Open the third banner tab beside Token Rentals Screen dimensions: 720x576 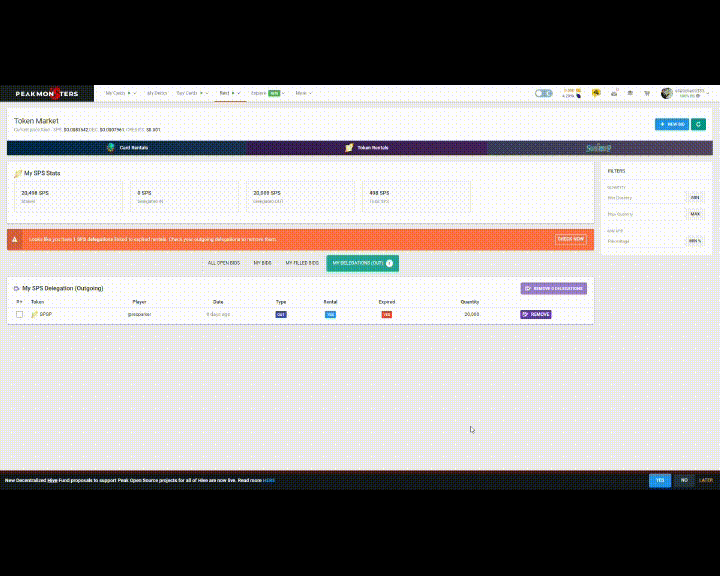coord(600,148)
